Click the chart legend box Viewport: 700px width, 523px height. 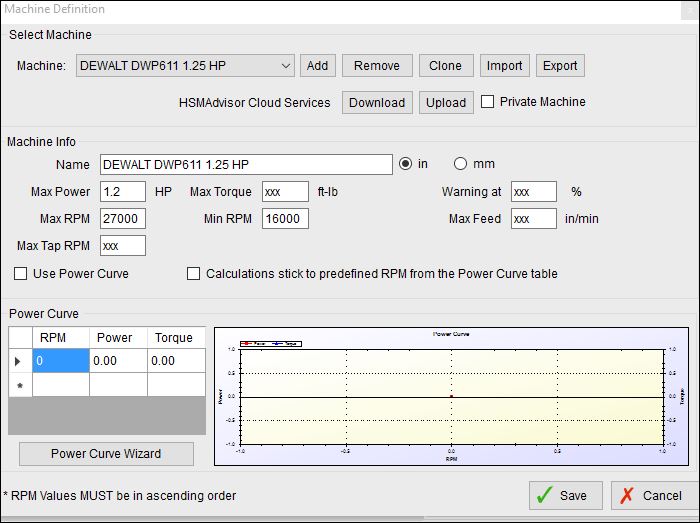point(271,344)
